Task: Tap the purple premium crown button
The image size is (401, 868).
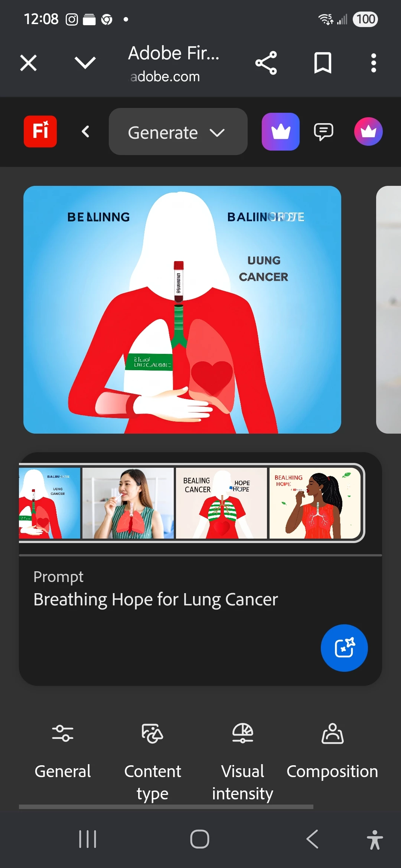Action: 281,132
